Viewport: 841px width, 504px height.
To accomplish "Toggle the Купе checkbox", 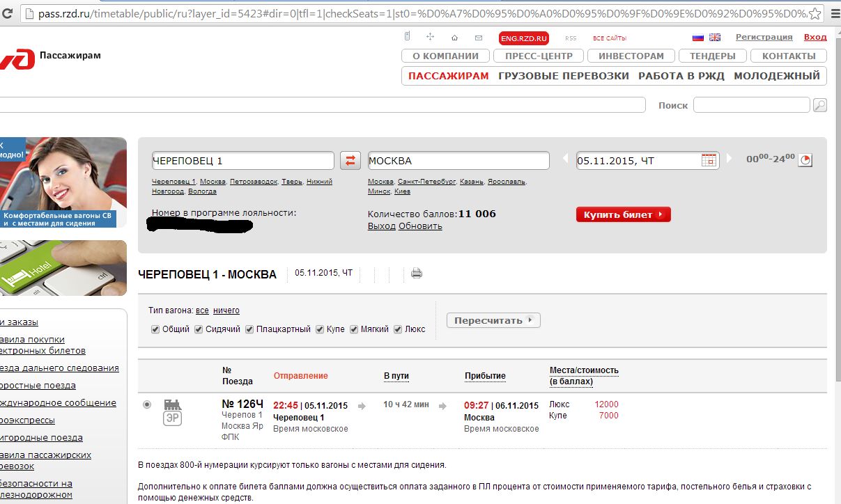I will point(320,329).
